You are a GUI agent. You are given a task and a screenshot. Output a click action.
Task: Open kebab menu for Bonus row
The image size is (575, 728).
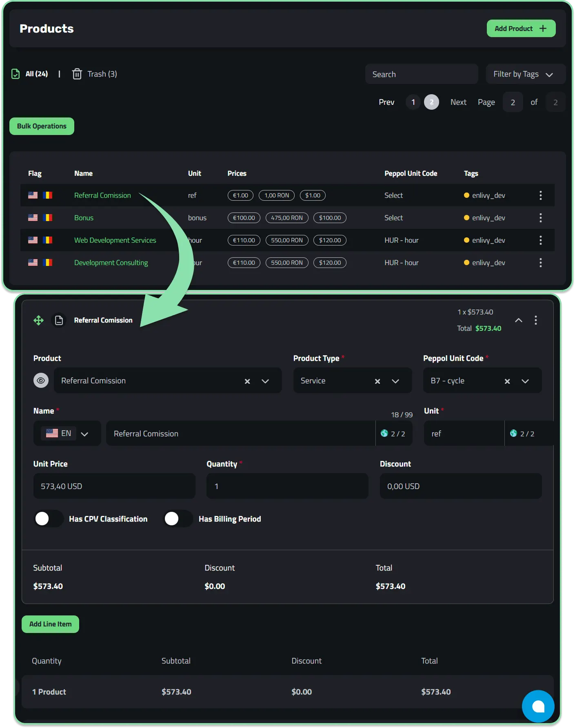coord(540,218)
